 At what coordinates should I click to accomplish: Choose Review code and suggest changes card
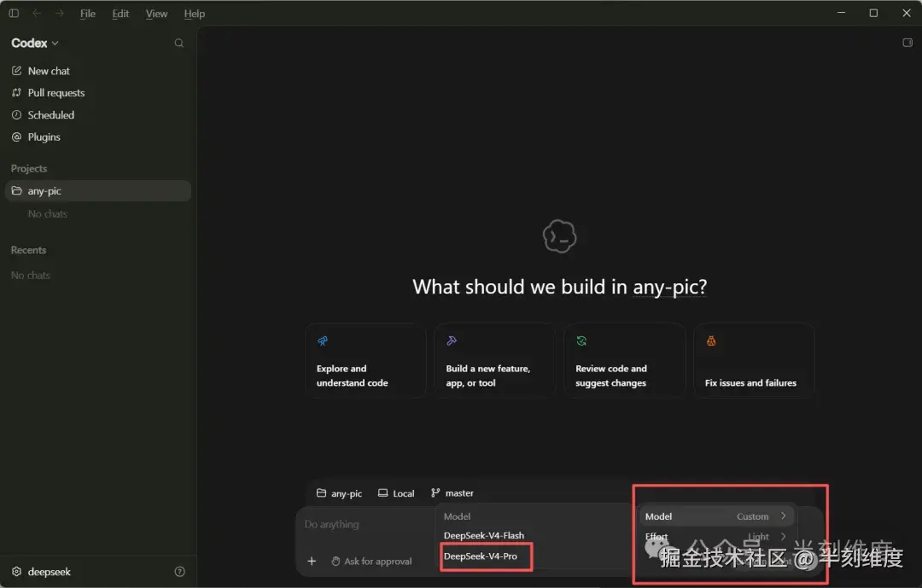click(624, 360)
